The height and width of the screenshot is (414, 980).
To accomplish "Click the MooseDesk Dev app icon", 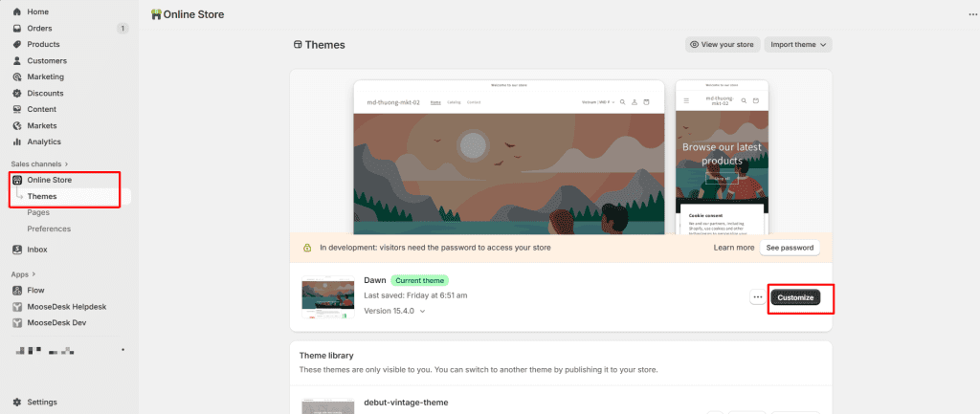I will [17, 323].
